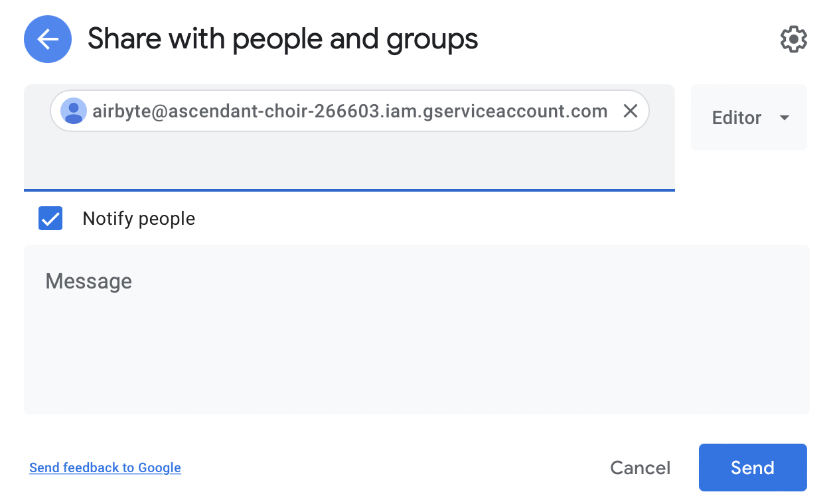
Task: Click the Share with people and groups title
Action: [283, 38]
